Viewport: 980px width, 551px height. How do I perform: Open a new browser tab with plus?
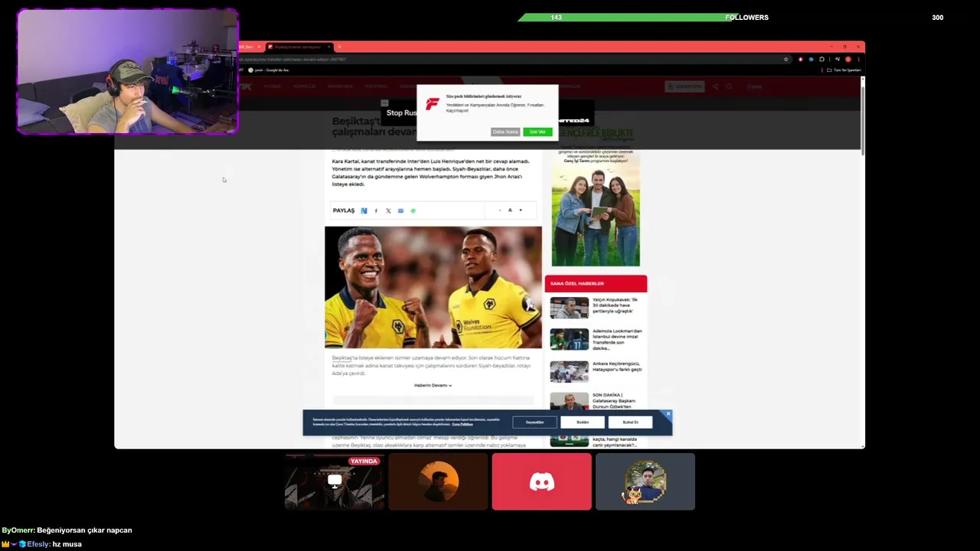tap(339, 47)
